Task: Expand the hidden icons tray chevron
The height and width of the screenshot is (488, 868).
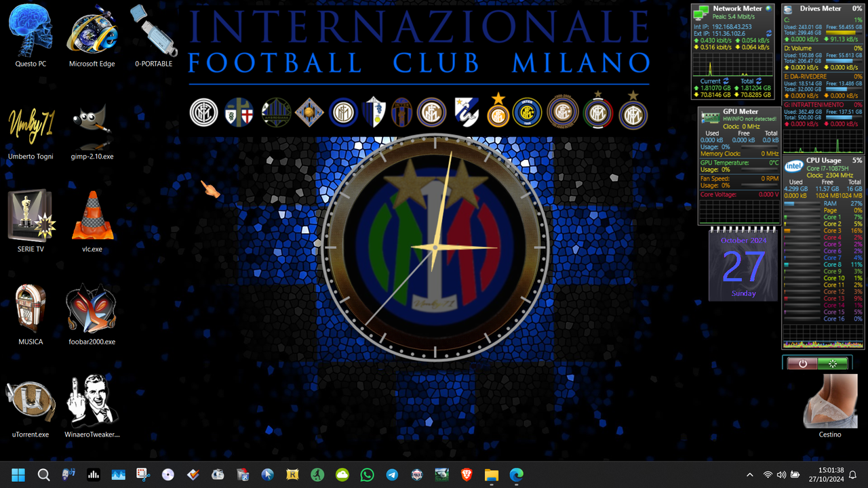Action: coord(750,474)
